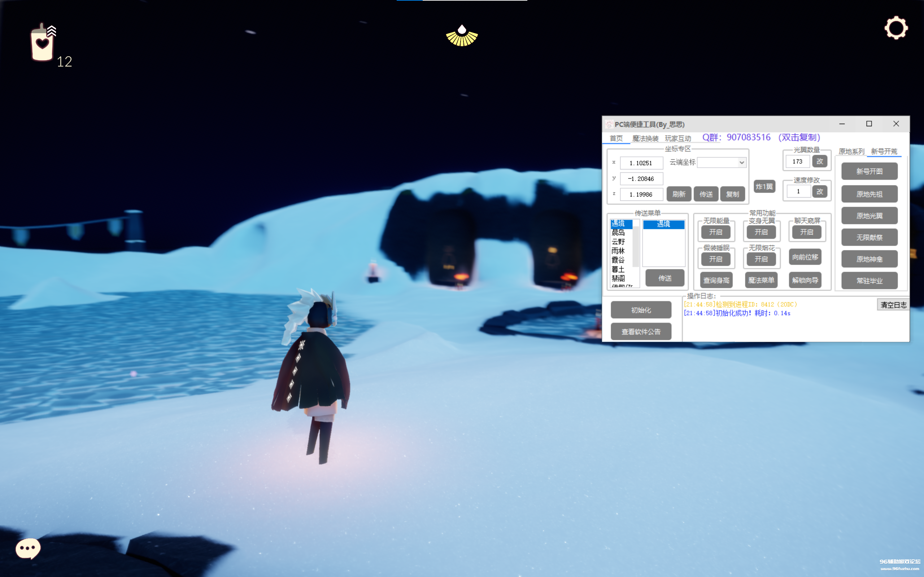
Task: Close the PC端便捷工具 window
Action: pyautogui.click(x=896, y=124)
